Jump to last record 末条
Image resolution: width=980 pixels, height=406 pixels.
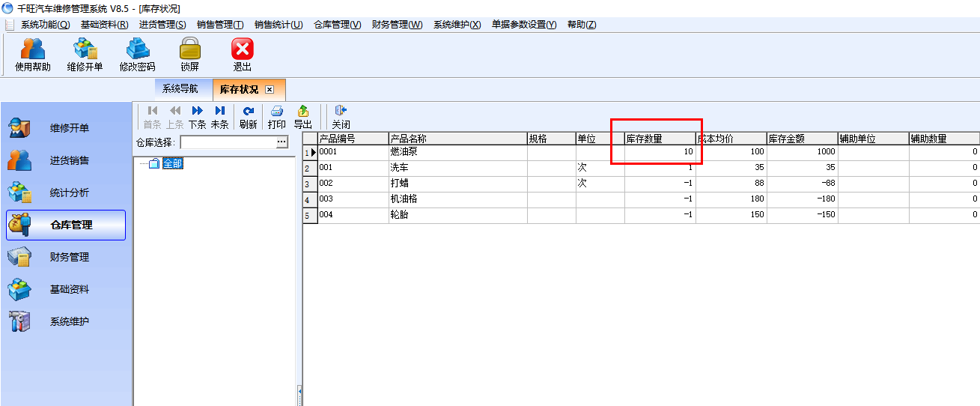(219, 118)
